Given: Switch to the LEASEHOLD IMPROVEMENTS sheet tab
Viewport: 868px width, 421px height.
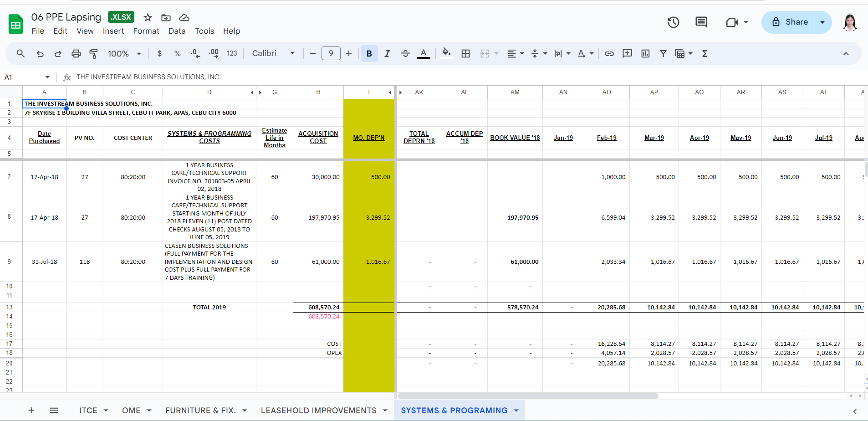Looking at the screenshot, I should pos(318,411).
